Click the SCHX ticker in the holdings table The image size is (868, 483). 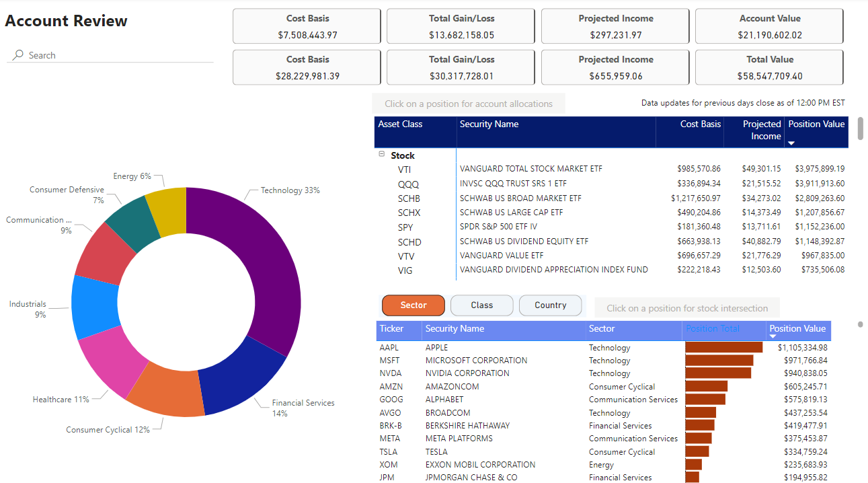click(x=409, y=213)
